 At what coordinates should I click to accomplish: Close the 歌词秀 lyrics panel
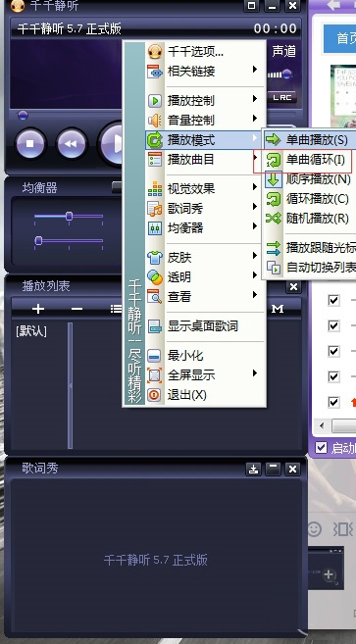pyautogui.click(x=292, y=470)
